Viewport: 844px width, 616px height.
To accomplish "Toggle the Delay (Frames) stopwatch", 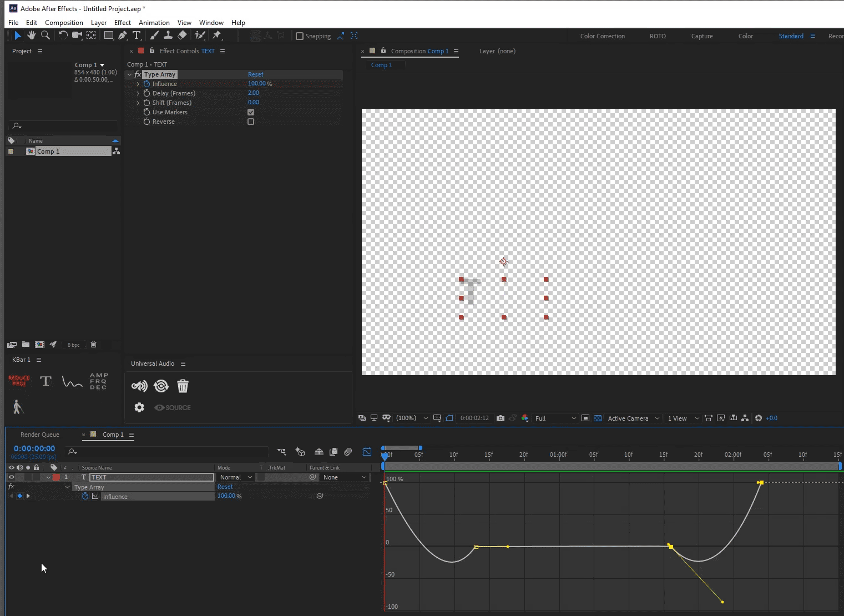I will [147, 93].
